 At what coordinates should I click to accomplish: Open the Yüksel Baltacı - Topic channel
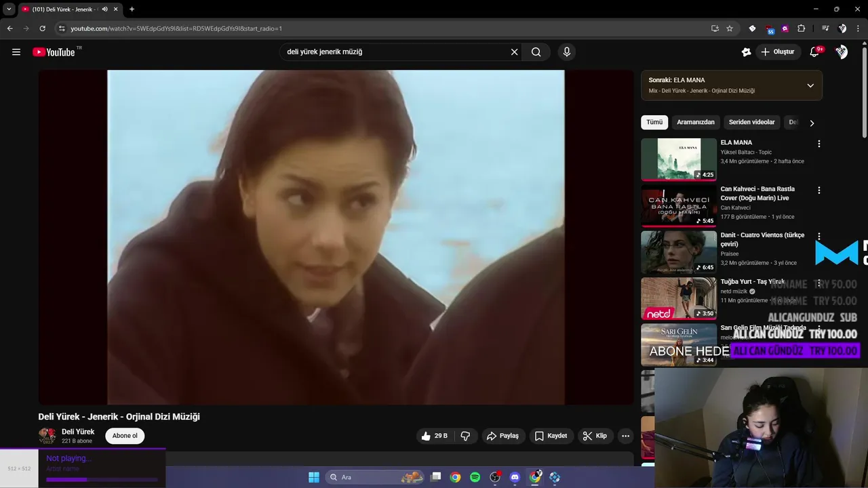746,152
